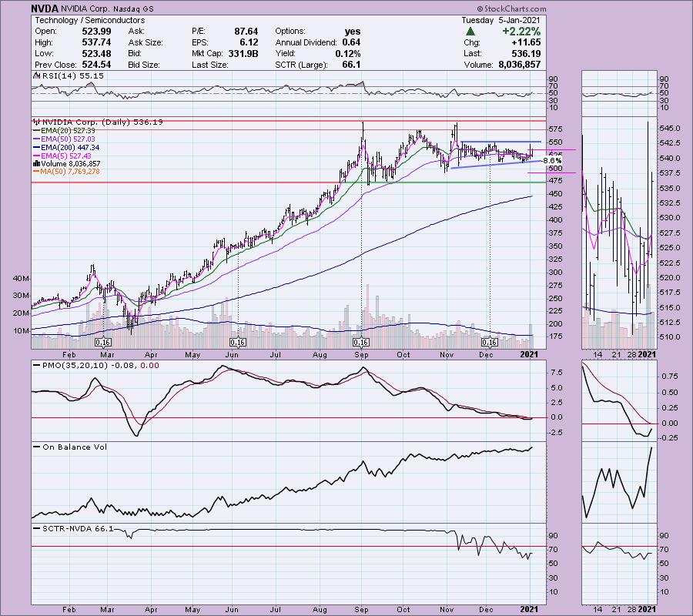Click the price bars icon beside NVIDIA Corp. (Daily)
Screen dimensions: 693x616
click(x=36, y=122)
